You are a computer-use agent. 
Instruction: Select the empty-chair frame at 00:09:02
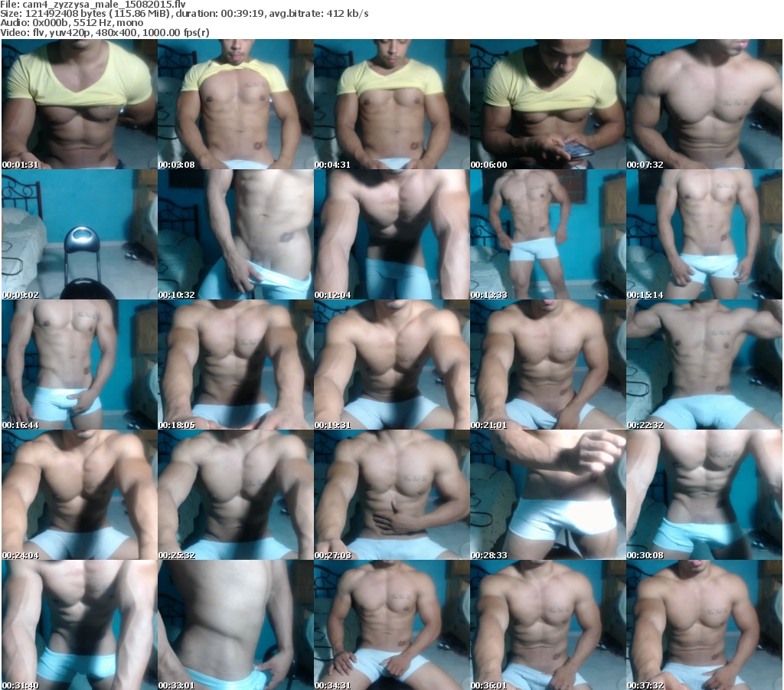coord(80,234)
